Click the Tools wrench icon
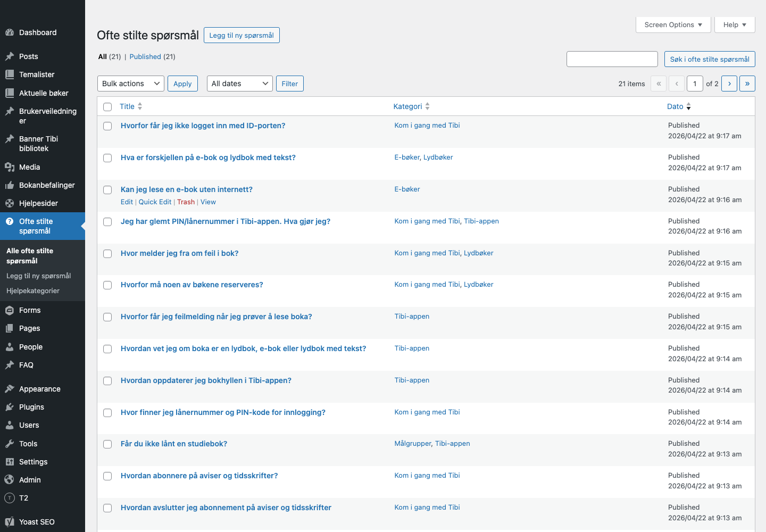 point(10,444)
